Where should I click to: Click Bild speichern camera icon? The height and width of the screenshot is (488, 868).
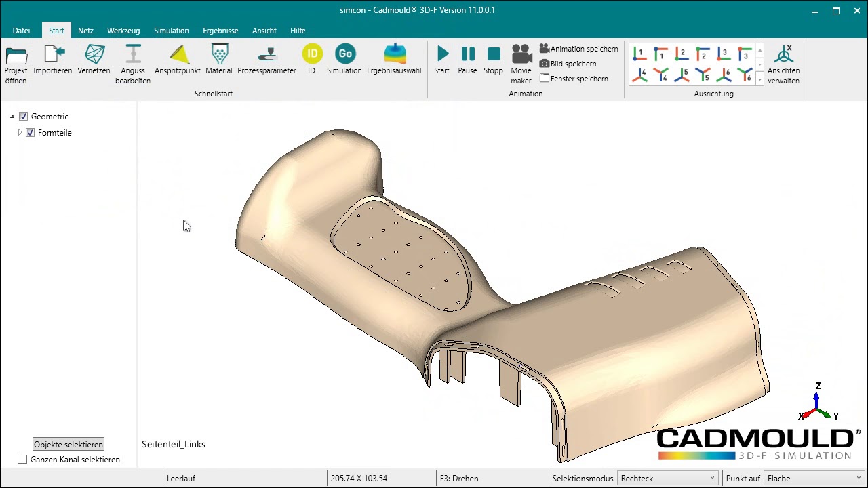tap(544, 64)
